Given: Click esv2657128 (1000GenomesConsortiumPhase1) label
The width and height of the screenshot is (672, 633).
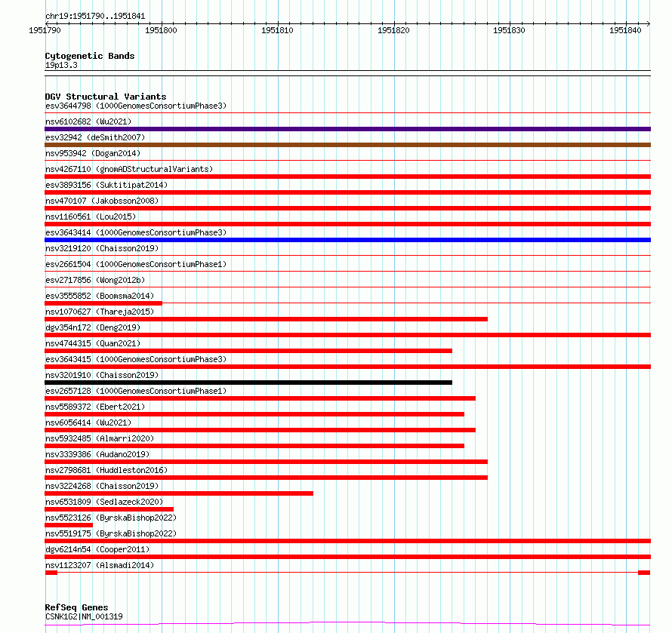Looking at the screenshot, I should [136, 391].
